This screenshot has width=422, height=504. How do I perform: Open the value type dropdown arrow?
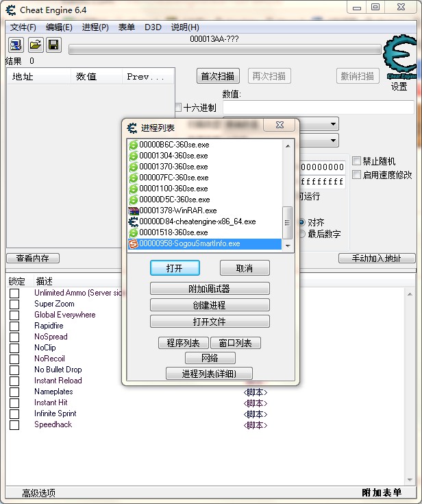333,141
